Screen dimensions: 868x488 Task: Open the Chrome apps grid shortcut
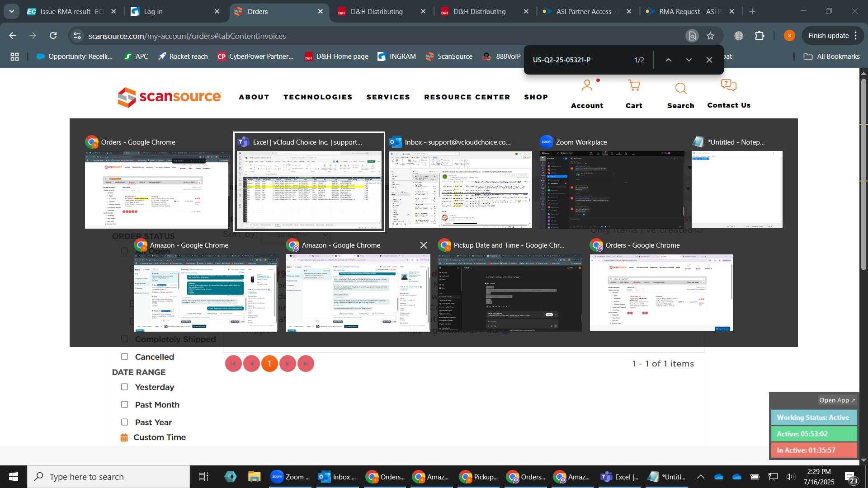click(x=14, y=56)
